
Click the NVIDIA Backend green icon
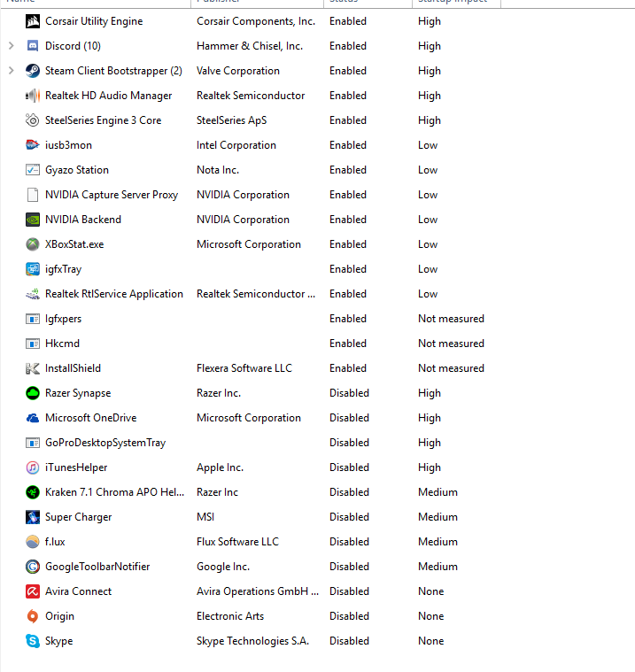click(x=33, y=220)
